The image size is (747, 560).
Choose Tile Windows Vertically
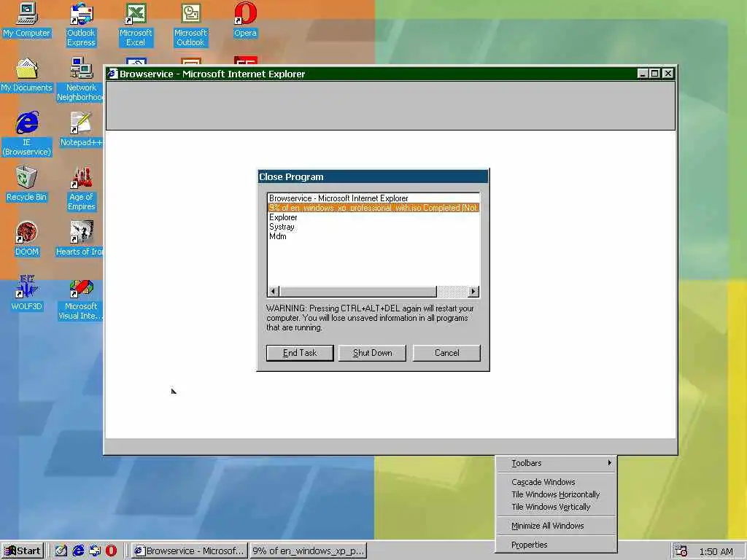(556, 507)
